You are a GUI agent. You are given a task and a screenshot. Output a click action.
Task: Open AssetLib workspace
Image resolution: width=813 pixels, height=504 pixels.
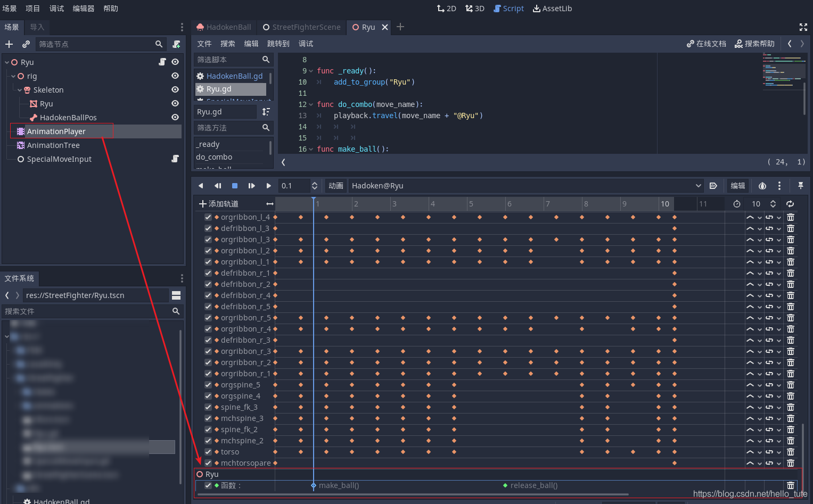(553, 9)
